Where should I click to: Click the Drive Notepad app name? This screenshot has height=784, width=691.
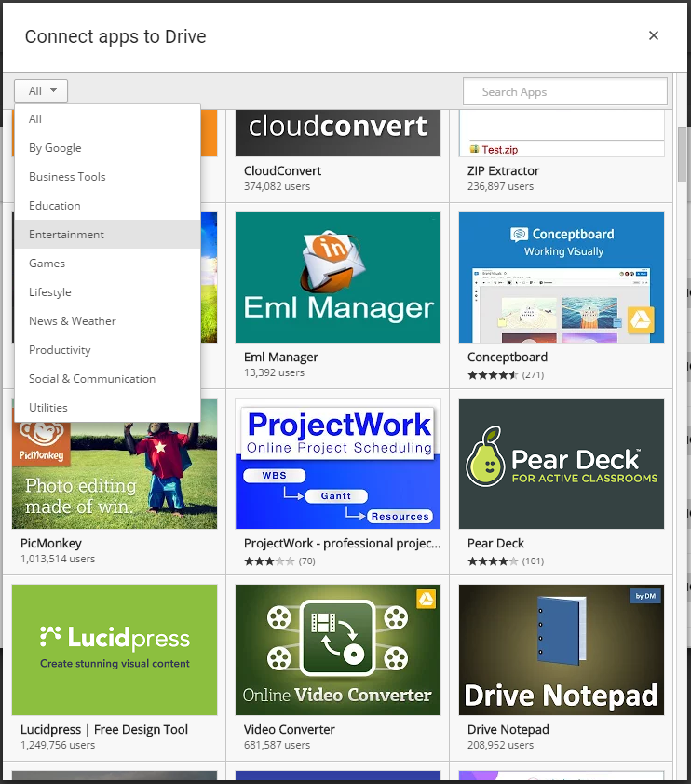(x=508, y=729)
